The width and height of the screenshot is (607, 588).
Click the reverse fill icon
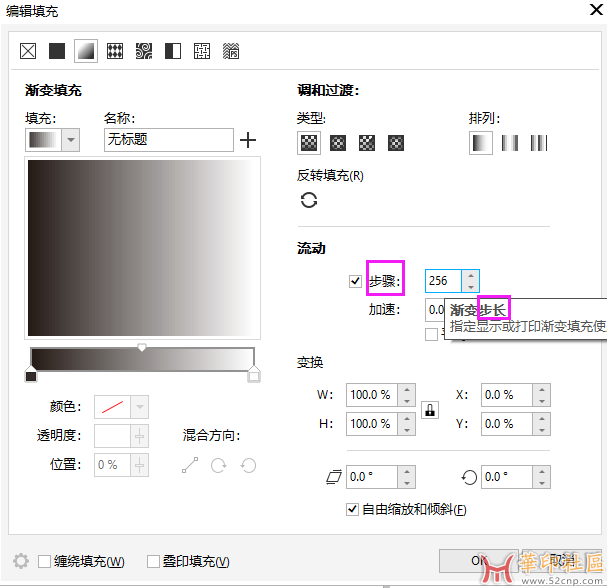(309, 200)
